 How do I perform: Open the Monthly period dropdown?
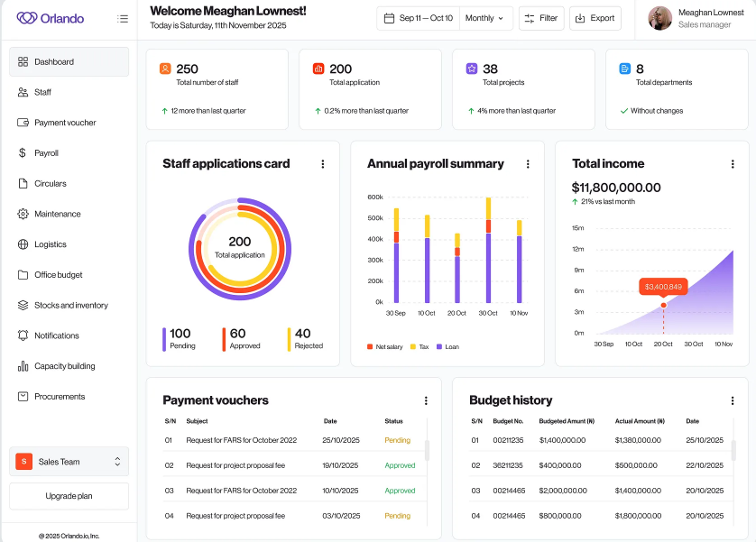pos(484,18)
